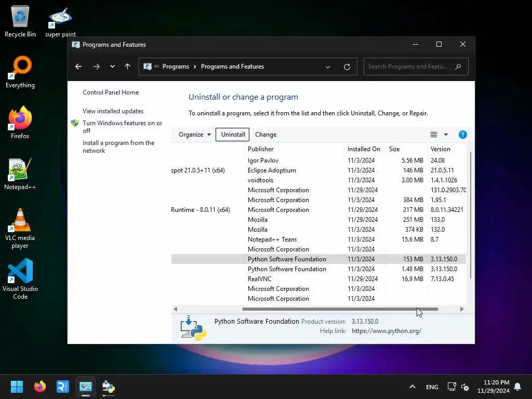Viewport: 532px width, 399px height.
Task: Expand the address bar history dropdown
Action: 328,67
